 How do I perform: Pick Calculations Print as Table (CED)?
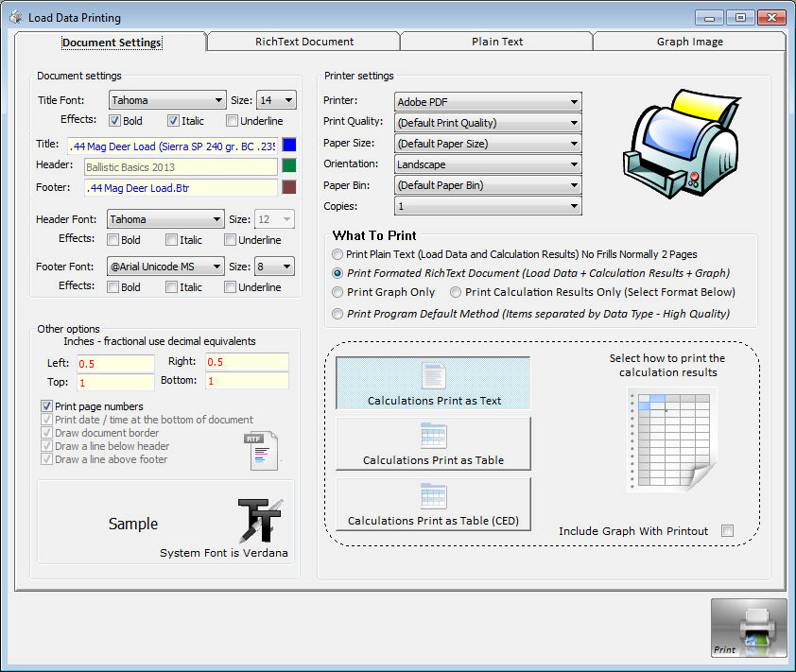434,504
